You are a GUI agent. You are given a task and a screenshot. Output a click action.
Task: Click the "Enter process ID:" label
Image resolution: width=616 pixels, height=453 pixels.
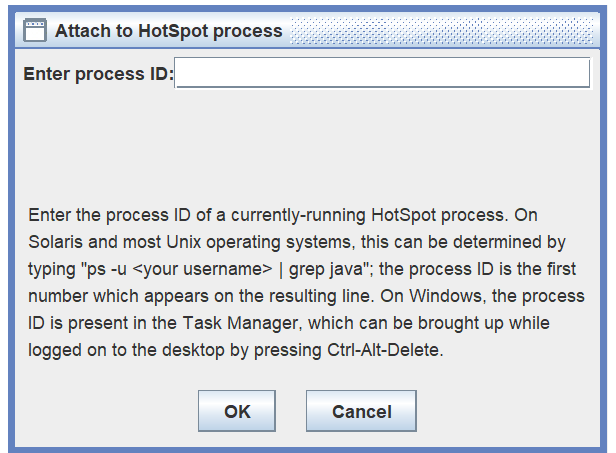98,74
